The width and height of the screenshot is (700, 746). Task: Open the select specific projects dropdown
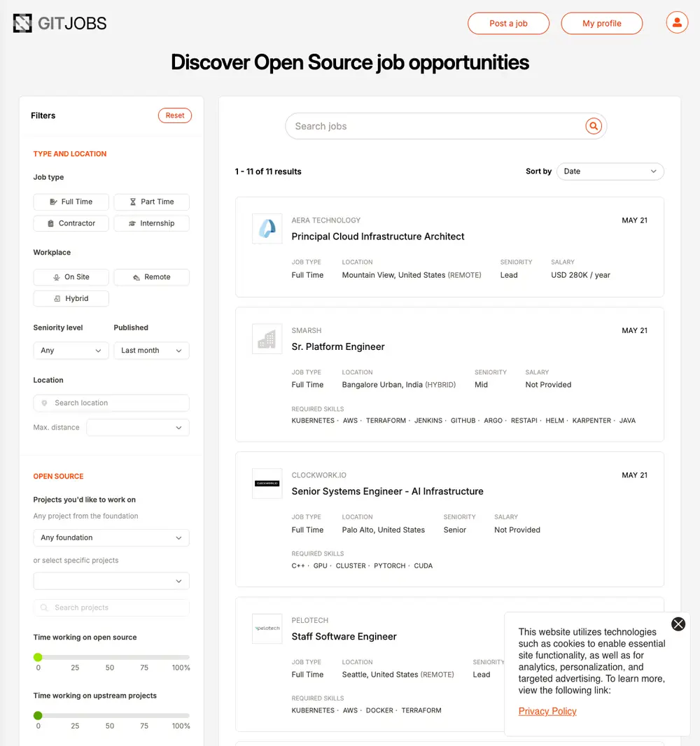click(x=111, y=581)
